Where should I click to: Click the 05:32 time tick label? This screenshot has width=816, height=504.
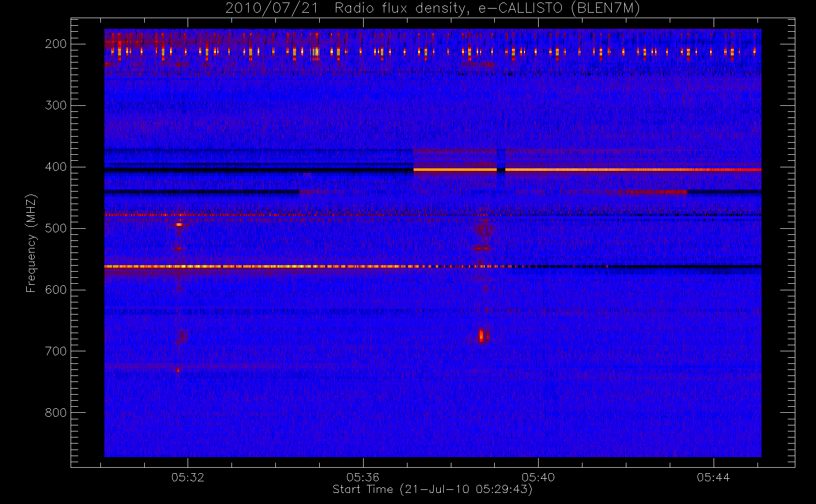coord(188,477)
